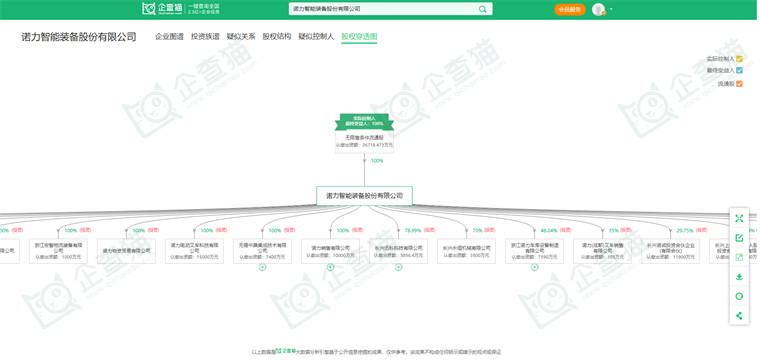Select the 股权穿透图 tab
The image size is (760, 361).
(359, 37)
